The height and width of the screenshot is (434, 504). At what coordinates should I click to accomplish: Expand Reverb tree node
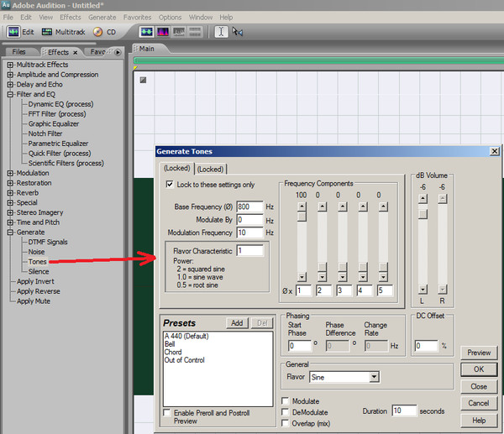[x=10, y=193]
